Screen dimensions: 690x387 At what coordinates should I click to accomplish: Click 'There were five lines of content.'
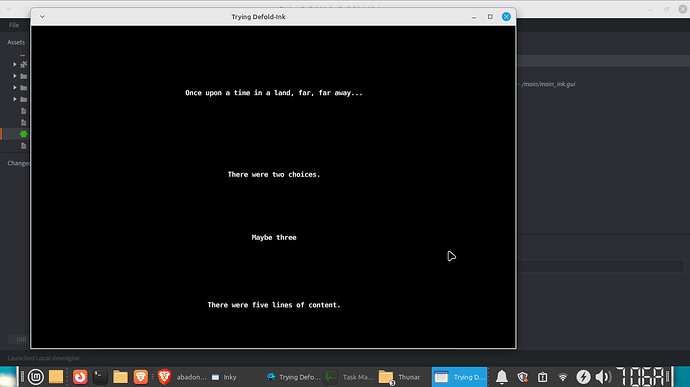tap(274, 305)
